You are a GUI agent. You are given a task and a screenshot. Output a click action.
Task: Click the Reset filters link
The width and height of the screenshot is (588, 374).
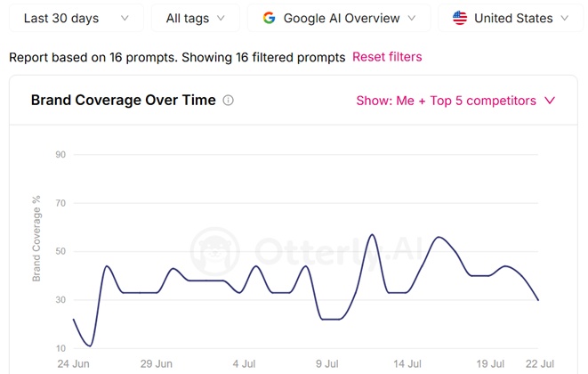tap(387, 57)
